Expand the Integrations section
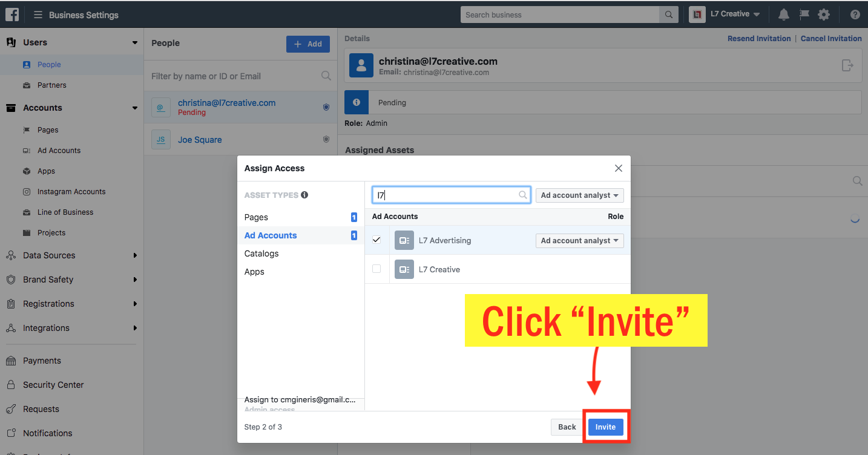The width and height of the screenshot is (868, 455). 135,328
